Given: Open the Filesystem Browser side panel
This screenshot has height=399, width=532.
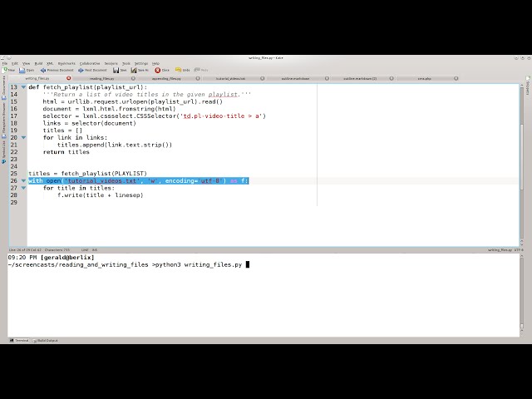Looking at the screenshot, I should pyautogui.click(x=3, y=121).
